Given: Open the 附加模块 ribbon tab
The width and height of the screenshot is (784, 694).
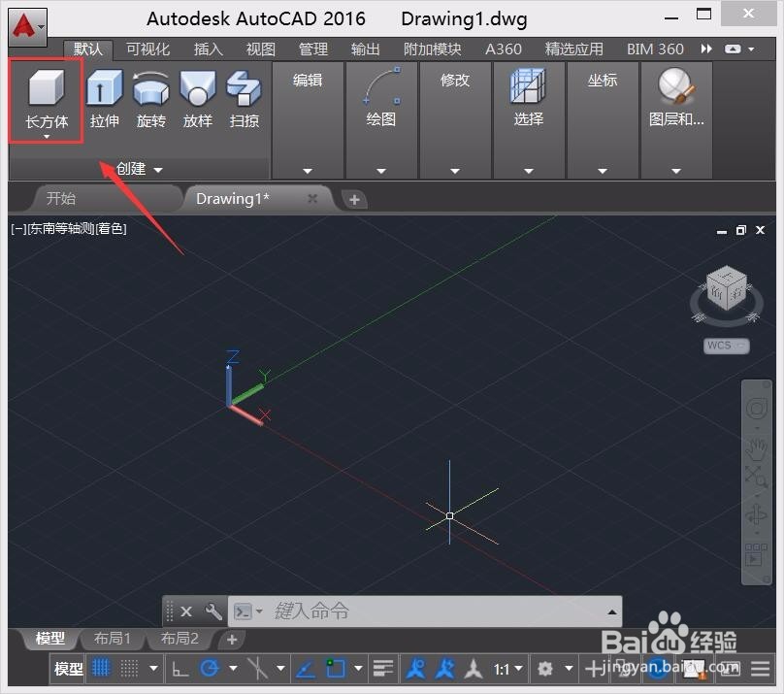Looking at the screenshot, I should 432,49.
